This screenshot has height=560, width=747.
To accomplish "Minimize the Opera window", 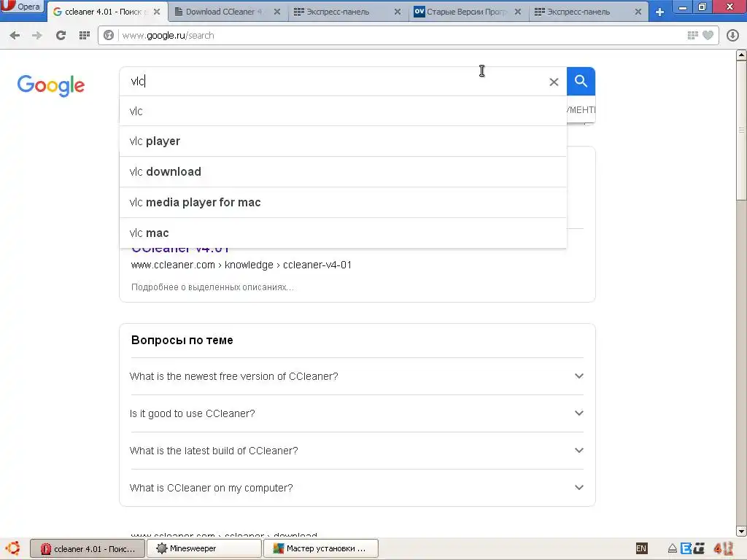I will [x=683, y=7].
